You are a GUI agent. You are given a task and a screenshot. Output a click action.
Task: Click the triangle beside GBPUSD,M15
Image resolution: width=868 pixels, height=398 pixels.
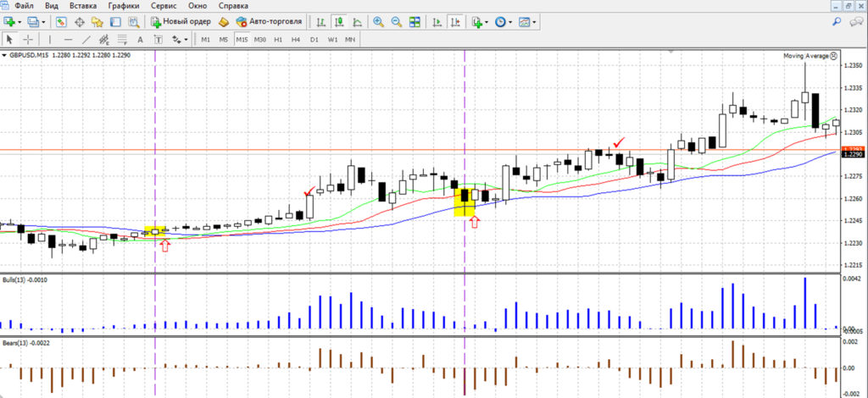(4, 55)
